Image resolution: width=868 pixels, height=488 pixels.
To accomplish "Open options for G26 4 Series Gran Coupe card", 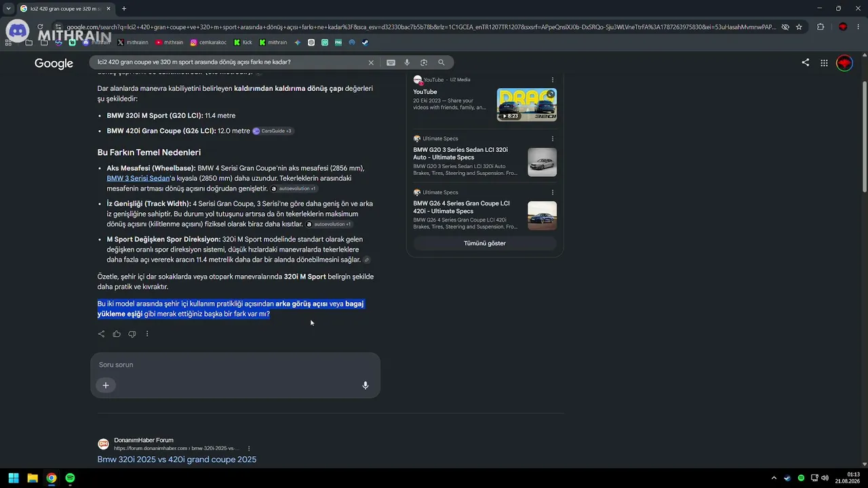I will [553, 192].
